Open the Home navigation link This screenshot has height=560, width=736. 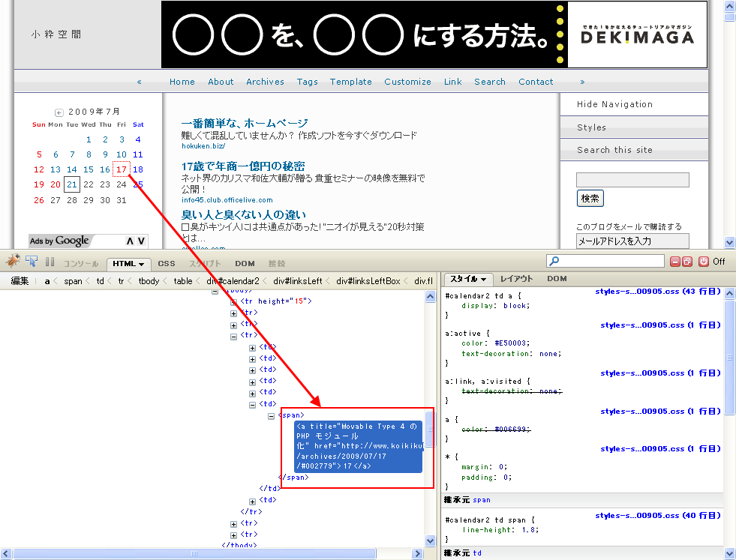click(182, 82)
